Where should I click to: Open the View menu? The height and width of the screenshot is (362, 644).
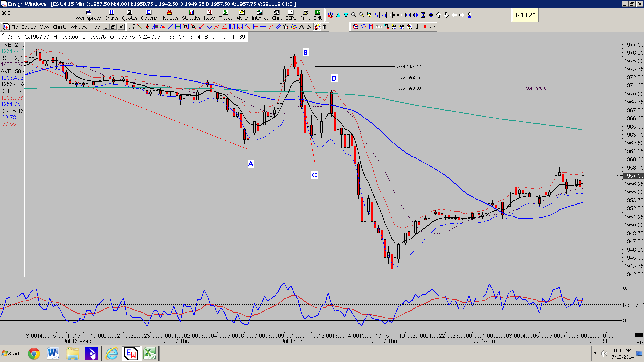[x=45, y=27]
